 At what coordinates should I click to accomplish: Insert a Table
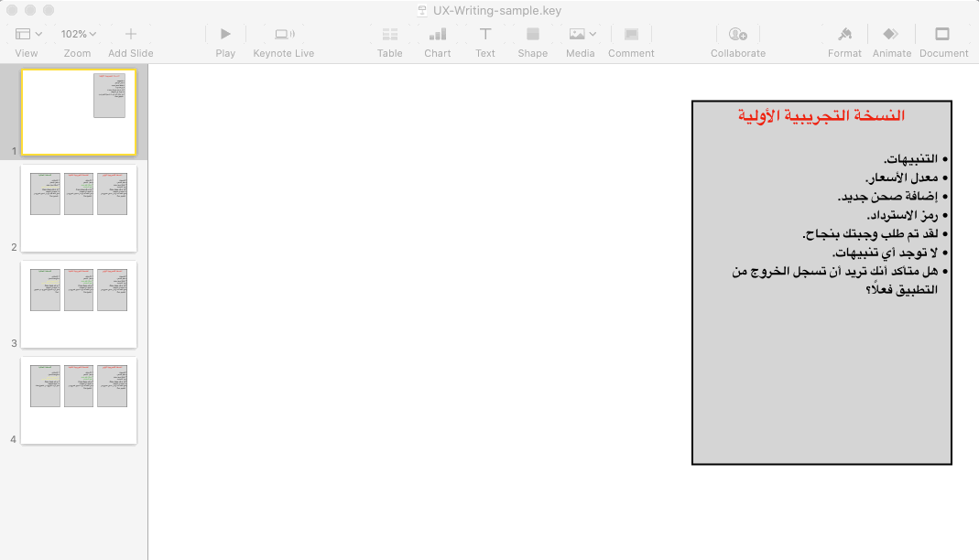tap(389, 33)
